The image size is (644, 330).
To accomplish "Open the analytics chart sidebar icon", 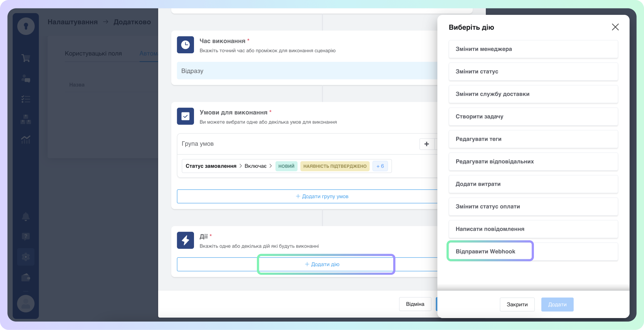I will pyautogui.click(x=26, y=140).
